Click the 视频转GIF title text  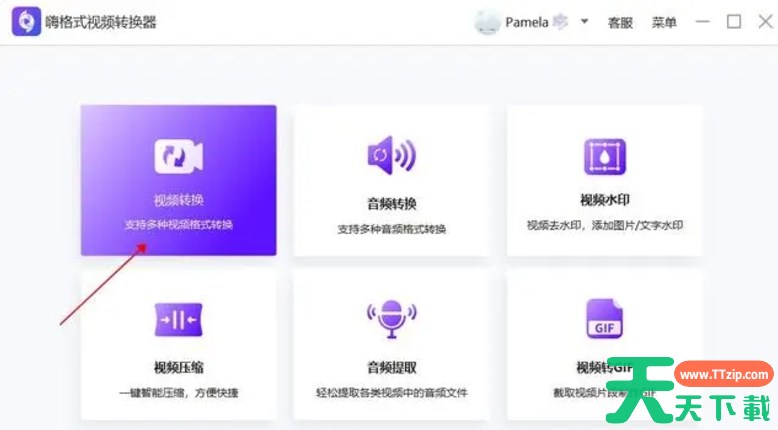click(604, 368)
